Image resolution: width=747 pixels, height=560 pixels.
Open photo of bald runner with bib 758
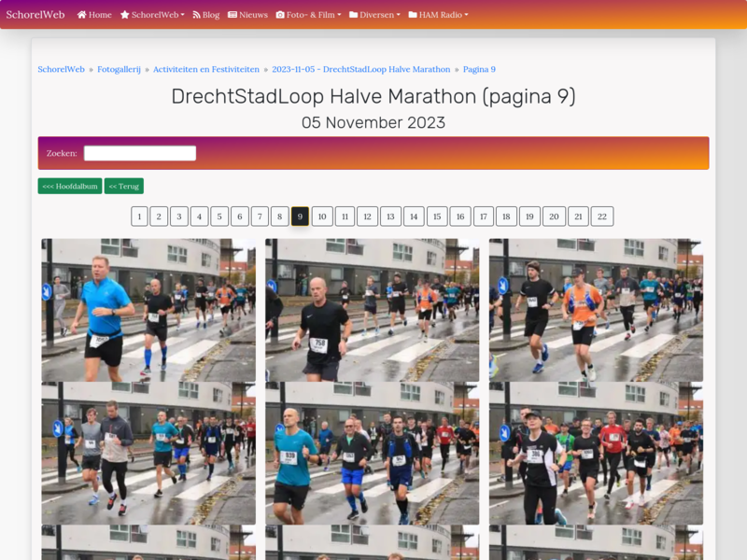pyautogui.click(x=372, y=310)
